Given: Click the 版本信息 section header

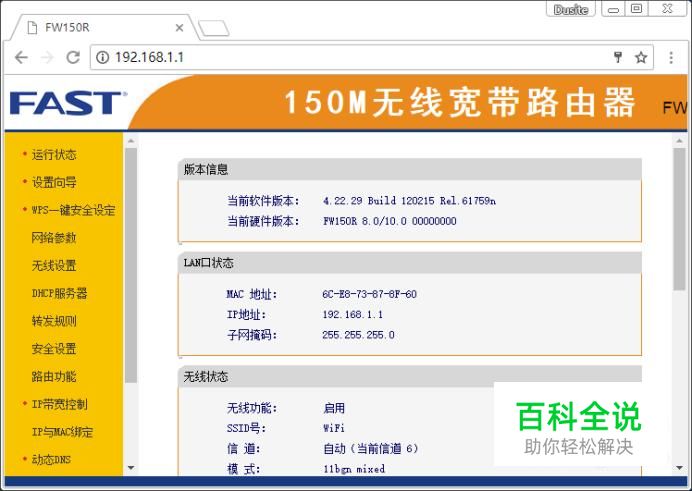Looking at the screenshot, I should [410, 169].
